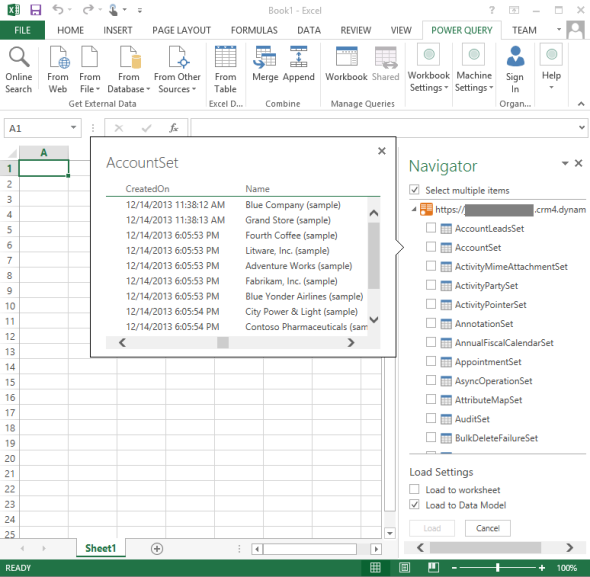Check the AccountSet checkbox

click(x=431, y=247)
